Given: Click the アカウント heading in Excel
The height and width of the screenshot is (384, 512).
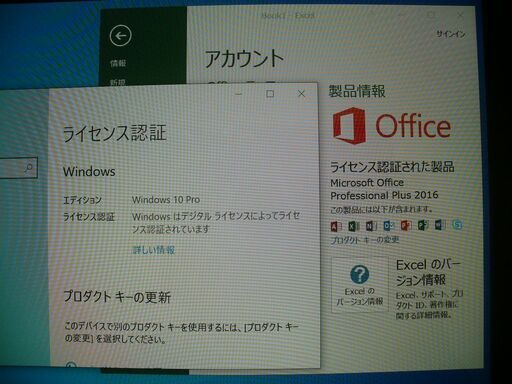Looking at the screenshot, I should [244, 58].
